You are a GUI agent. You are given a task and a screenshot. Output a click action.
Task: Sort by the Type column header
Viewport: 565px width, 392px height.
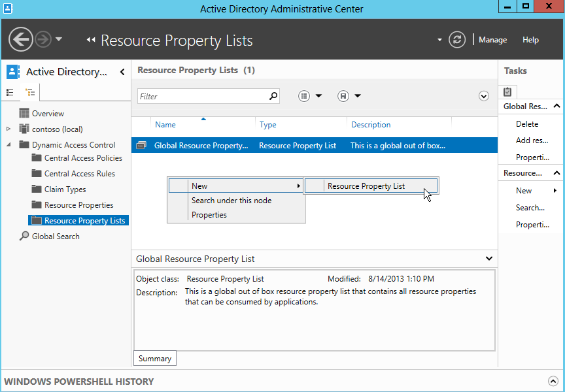click(267, 125)
